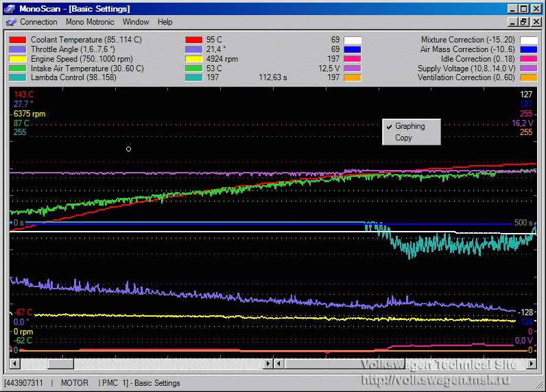Screen dimensions: 546x392
Task: Click the orange Ventilation Correction swatch at right edge
Action: tap(528, 77)
